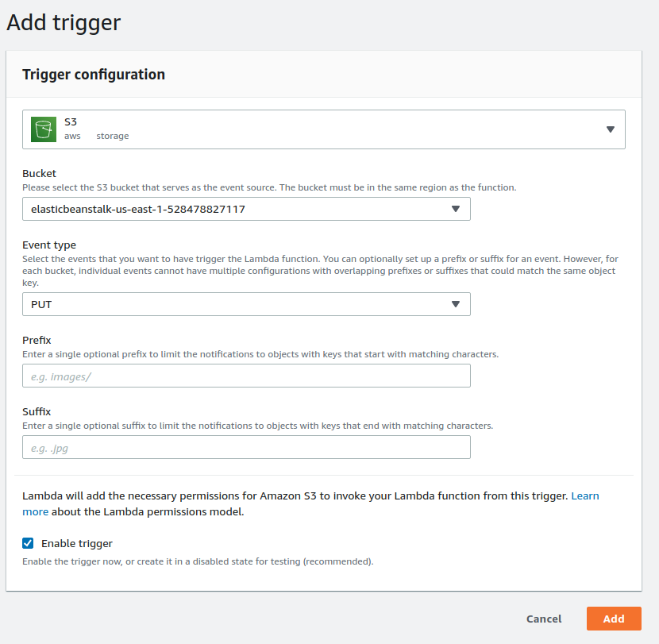Click the bucket dropdown arrow
The image size is (659, 644).
click(455, 209)
